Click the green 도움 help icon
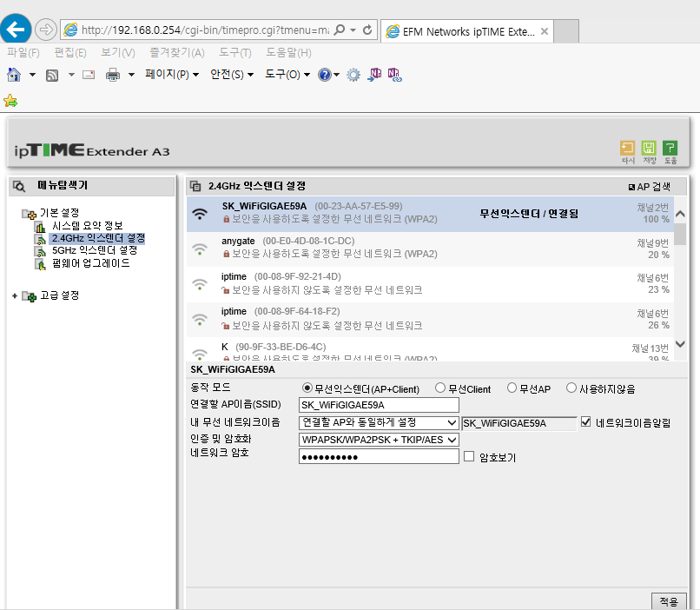Viewport: 700px width, 610px height. [x=670, y=148]
